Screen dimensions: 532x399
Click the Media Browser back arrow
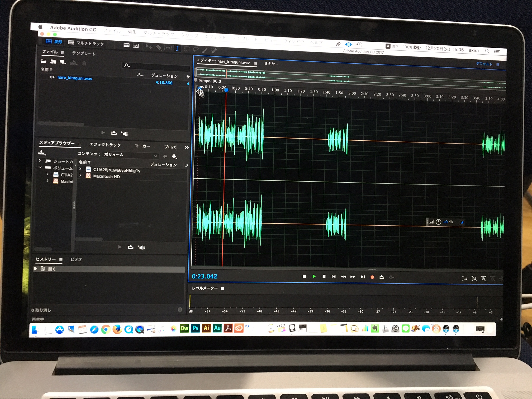pyautogui.click(x=165, y=156)
